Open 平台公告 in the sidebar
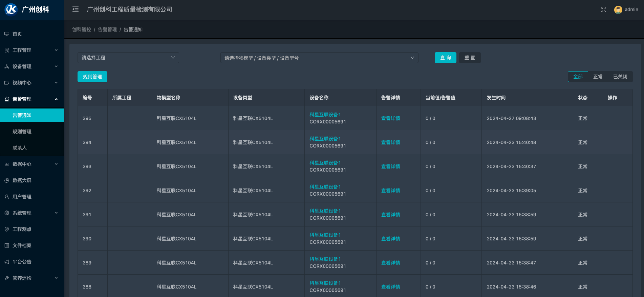The width and height of the screenshot is (644, 297). point(22,262)
